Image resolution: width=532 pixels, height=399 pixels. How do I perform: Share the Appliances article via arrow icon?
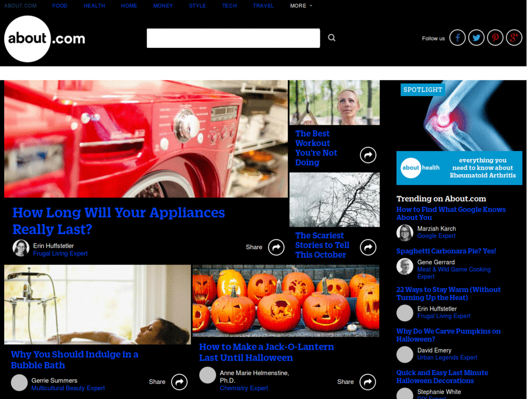pyautogui.click(x=276, y=247)
